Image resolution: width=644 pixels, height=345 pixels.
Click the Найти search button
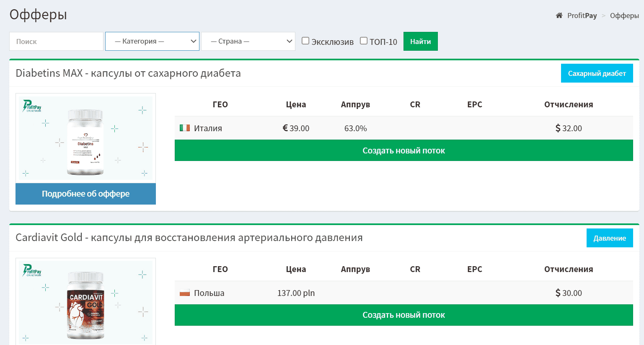click(420, 41)
